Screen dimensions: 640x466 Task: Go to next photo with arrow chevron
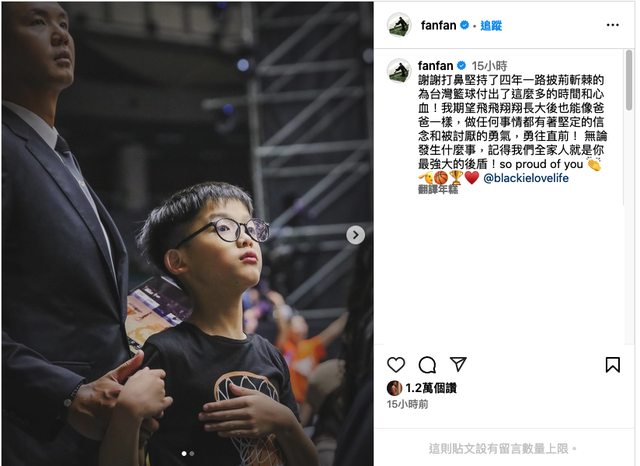356,235
